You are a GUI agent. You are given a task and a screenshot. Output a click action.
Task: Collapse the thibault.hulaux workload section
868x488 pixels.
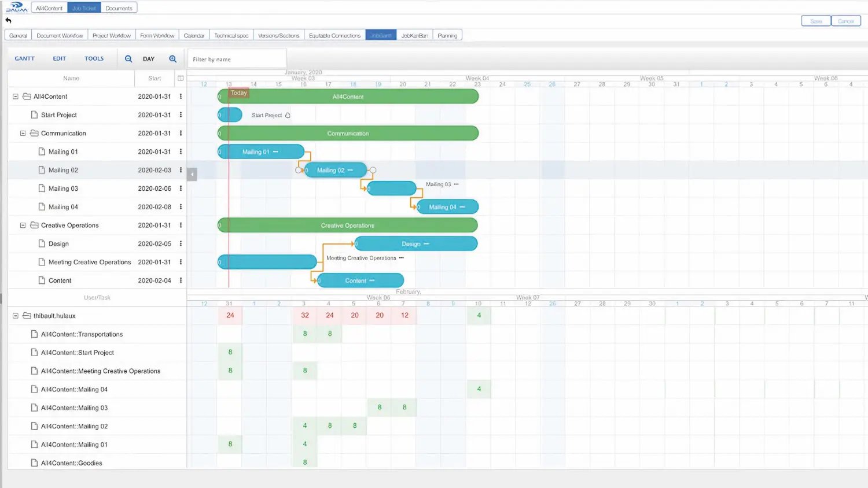[x=15, y=316]
